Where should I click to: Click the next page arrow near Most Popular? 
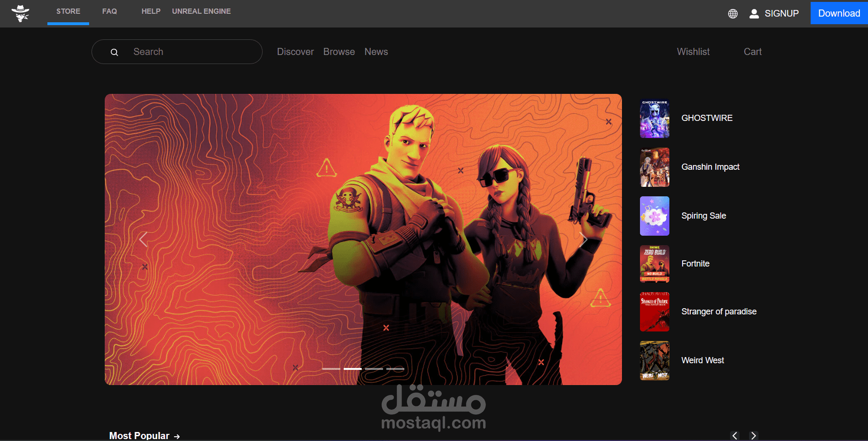pos(754,435)
